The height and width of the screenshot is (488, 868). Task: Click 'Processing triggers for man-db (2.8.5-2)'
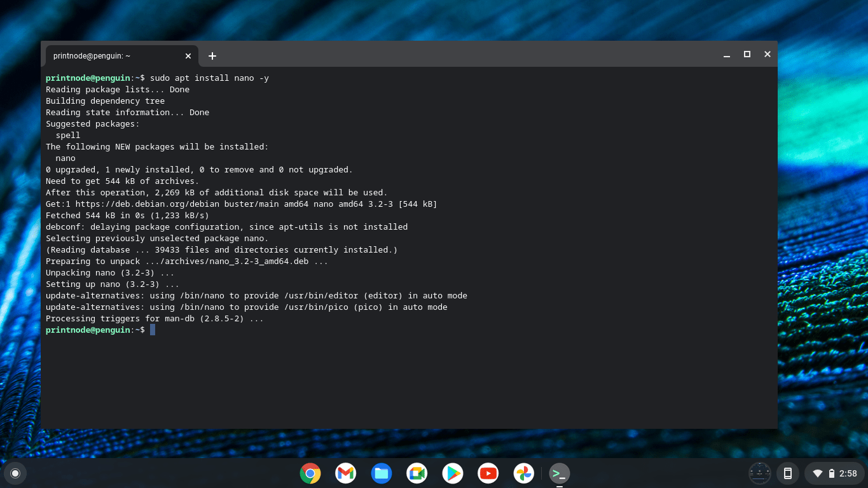click(155, 318)
